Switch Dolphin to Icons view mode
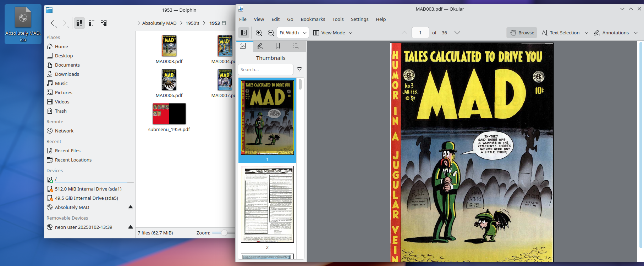 tap(79, 23)
